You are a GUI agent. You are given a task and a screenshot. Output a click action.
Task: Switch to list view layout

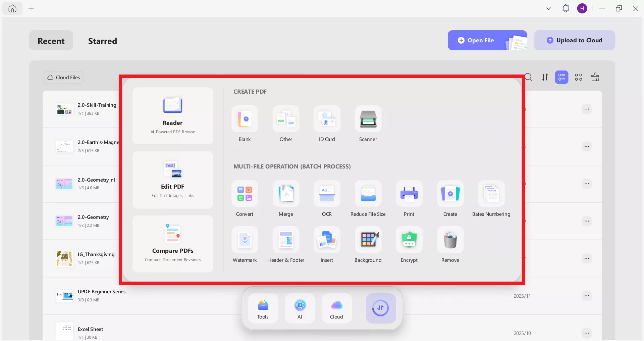click(x=561, y=77)
